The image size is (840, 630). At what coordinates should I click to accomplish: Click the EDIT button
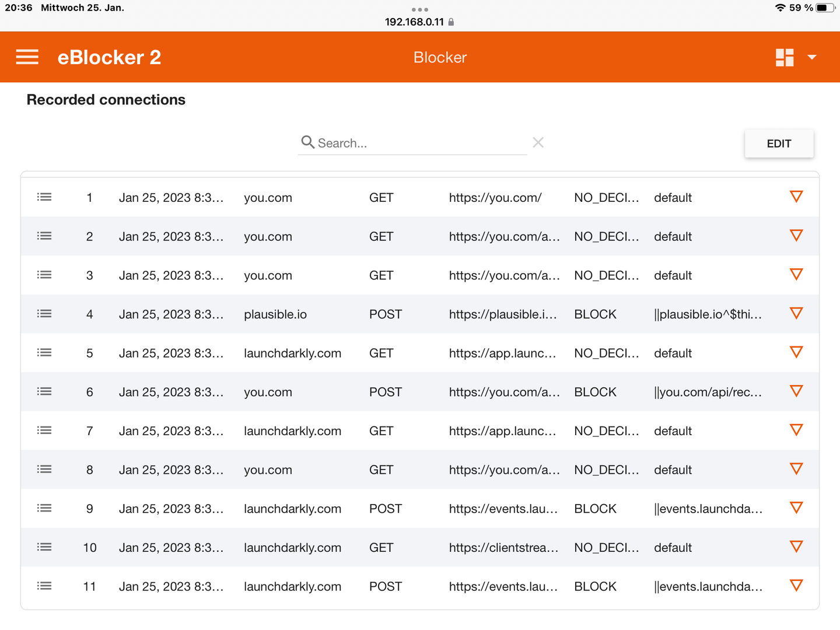779,143
